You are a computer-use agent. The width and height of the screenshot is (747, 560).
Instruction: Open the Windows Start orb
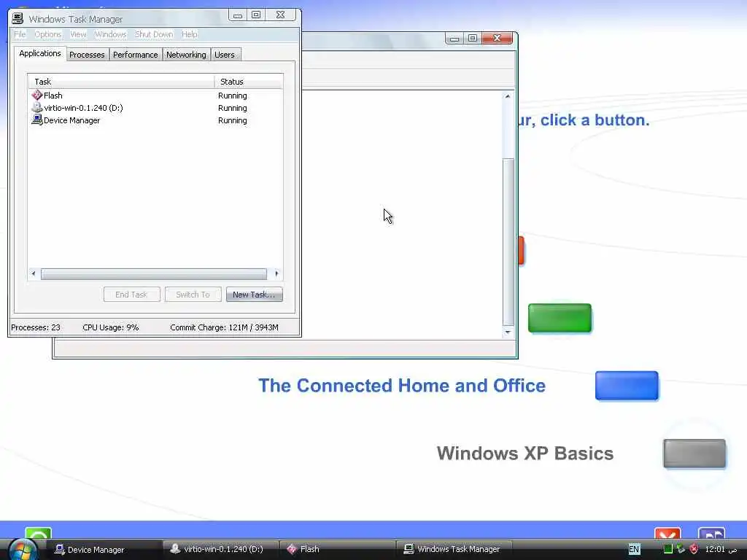[x=23, y=550]
